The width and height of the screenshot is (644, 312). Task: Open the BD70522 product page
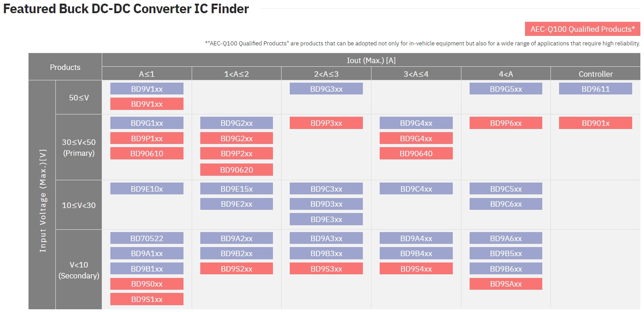click(x=147, y=238)
